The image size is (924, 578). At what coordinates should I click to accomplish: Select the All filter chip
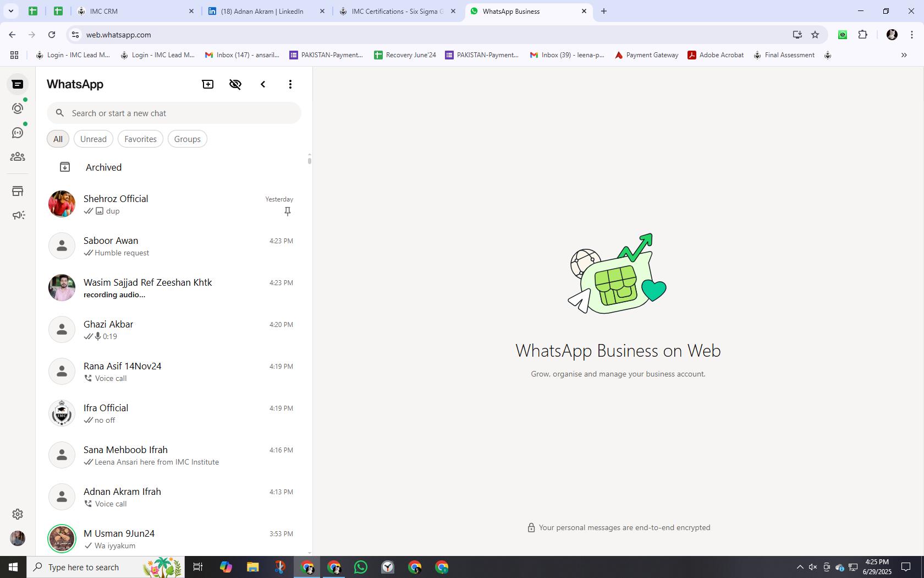[x=58, y=139]
